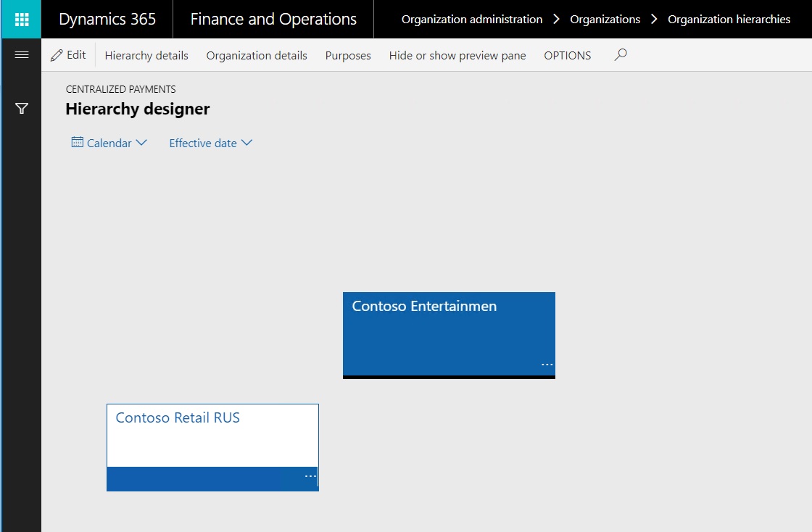Open ellipsis menu on Contoso Entertainment node
The width and height of the screenshot is (812, 532).
(x=547, y=365)
